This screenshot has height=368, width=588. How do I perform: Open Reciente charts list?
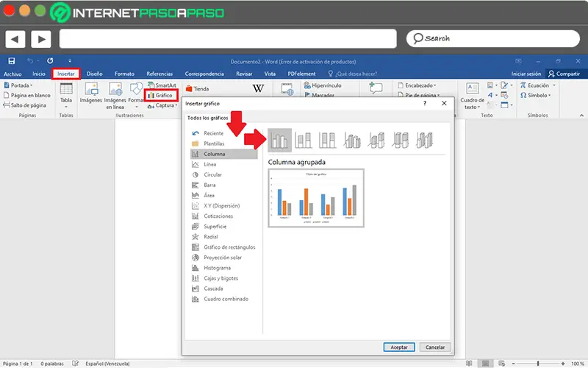pos(223,133)
